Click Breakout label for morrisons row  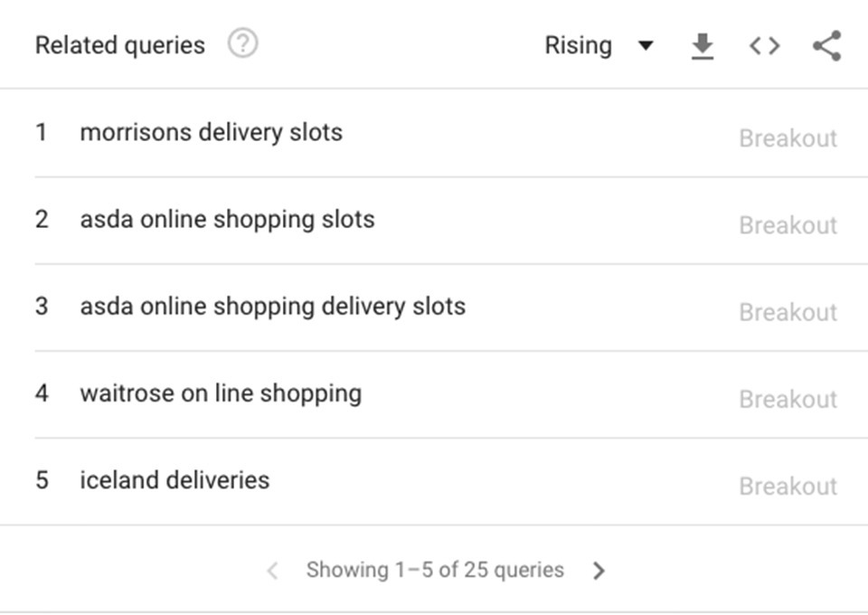click(788, 138)
